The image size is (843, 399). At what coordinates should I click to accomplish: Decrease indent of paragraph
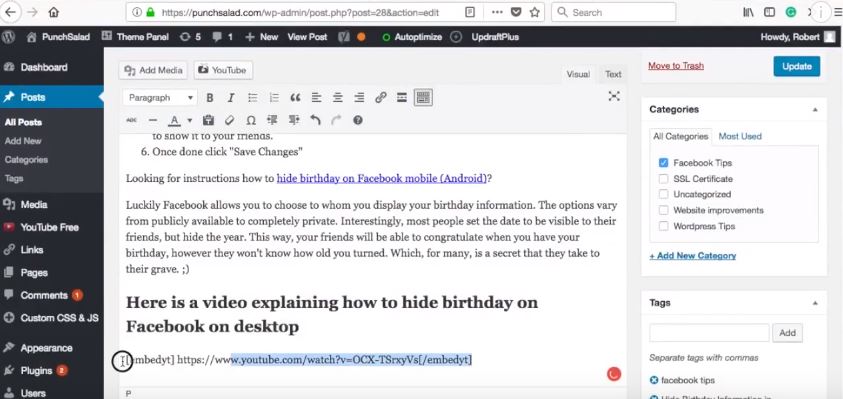(272, 120)
